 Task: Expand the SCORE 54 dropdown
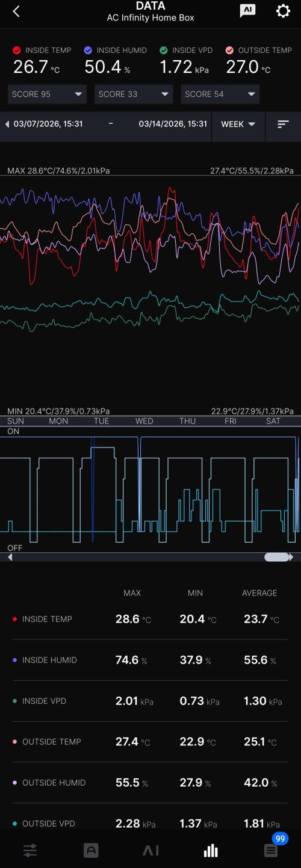(220, 94)
